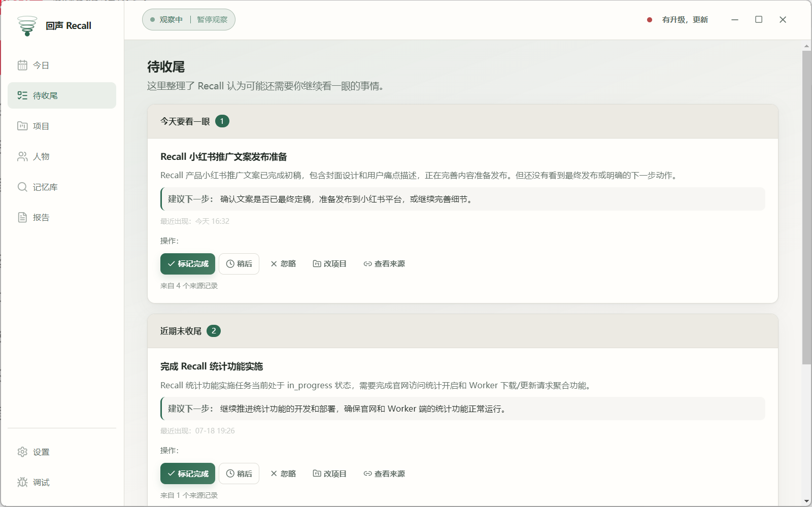The height and width of the screenshot is (507, 812).
Task: Click the 回声 Recall logo icon
Action: [x=27, y=26]
